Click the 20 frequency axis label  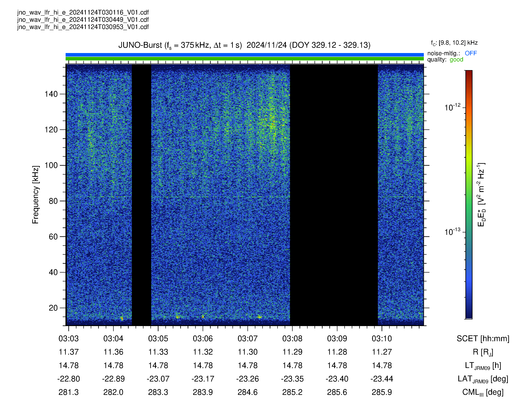[x=53, y=308]
